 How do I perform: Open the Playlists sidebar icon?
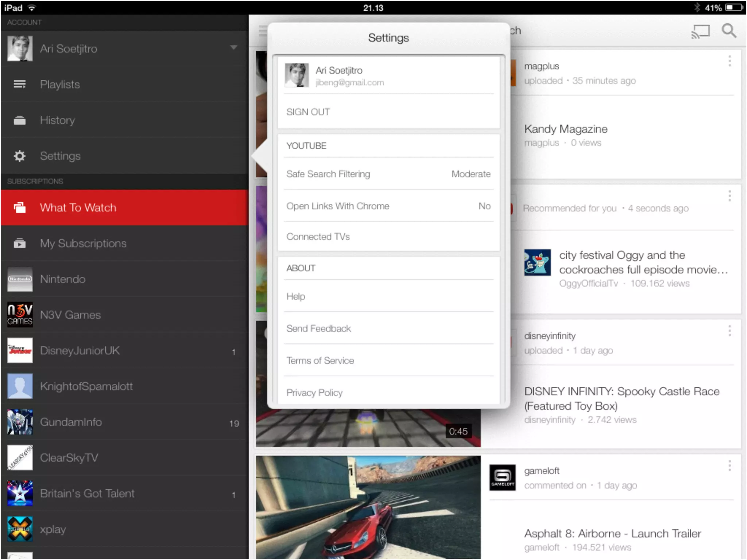pos(20,85)
